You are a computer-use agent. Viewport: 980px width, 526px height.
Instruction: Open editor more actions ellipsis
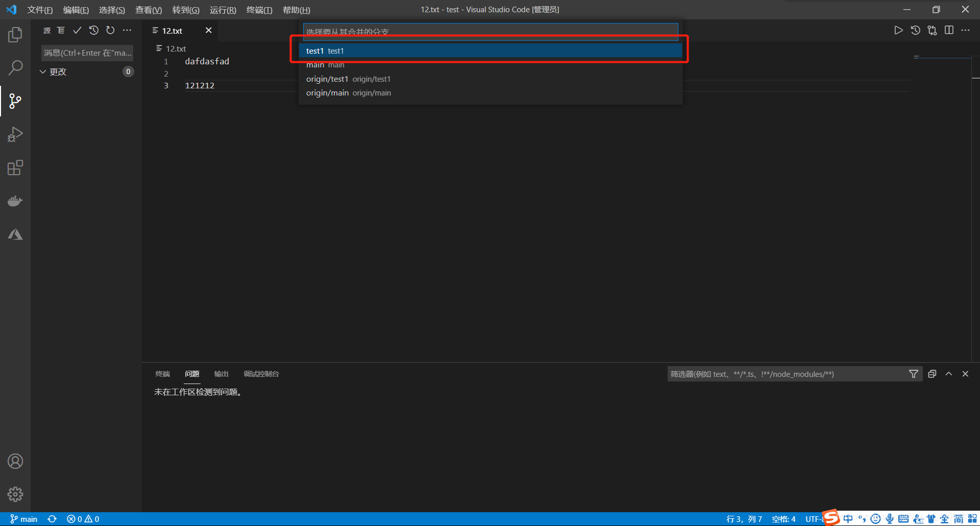point(965,31)
